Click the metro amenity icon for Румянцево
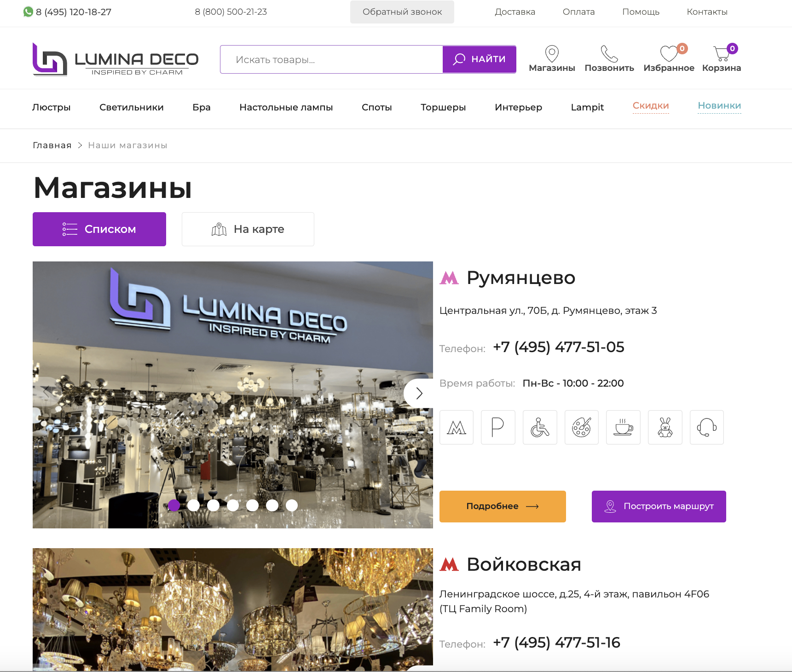The width and height of the screenshot is (792, 672). tap(457, 427)
